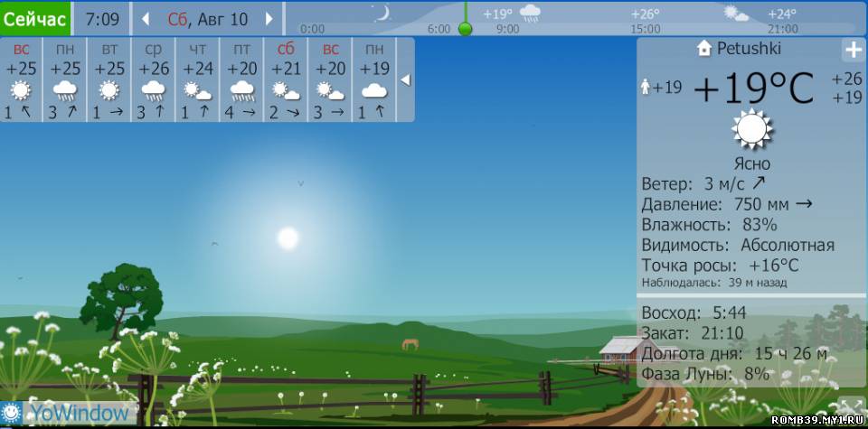868x429 pixels.
Task: Click the green Сейчас button
Action: tap(34, 18)
